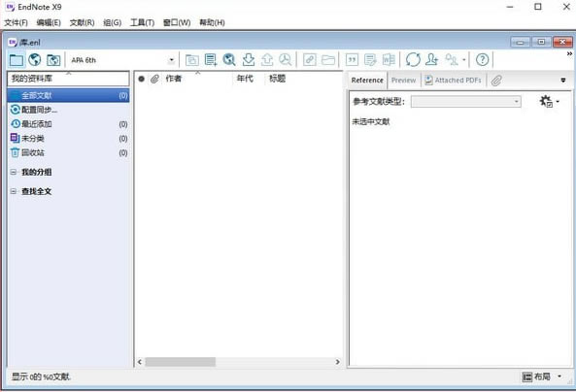Open the 文件(F) menu
Viewport: 576px width, 392px height.
[16, 22]
